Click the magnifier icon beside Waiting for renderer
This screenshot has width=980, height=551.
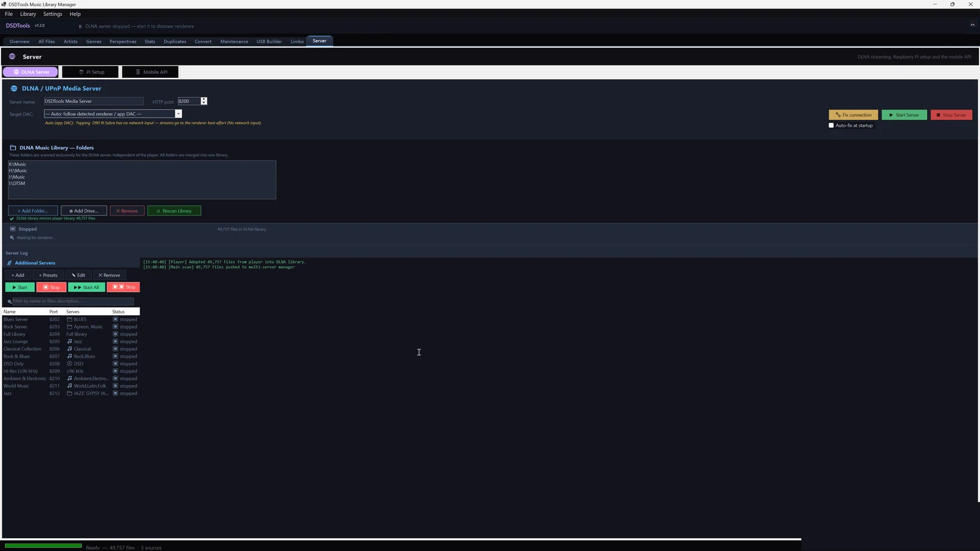click(x=12, y=238)
